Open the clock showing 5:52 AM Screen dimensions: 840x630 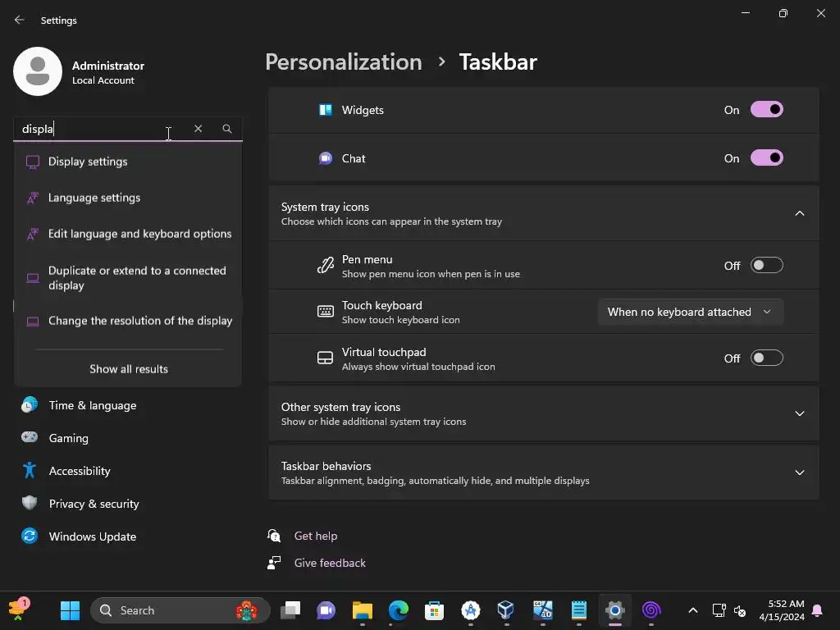tap(782, 610)
